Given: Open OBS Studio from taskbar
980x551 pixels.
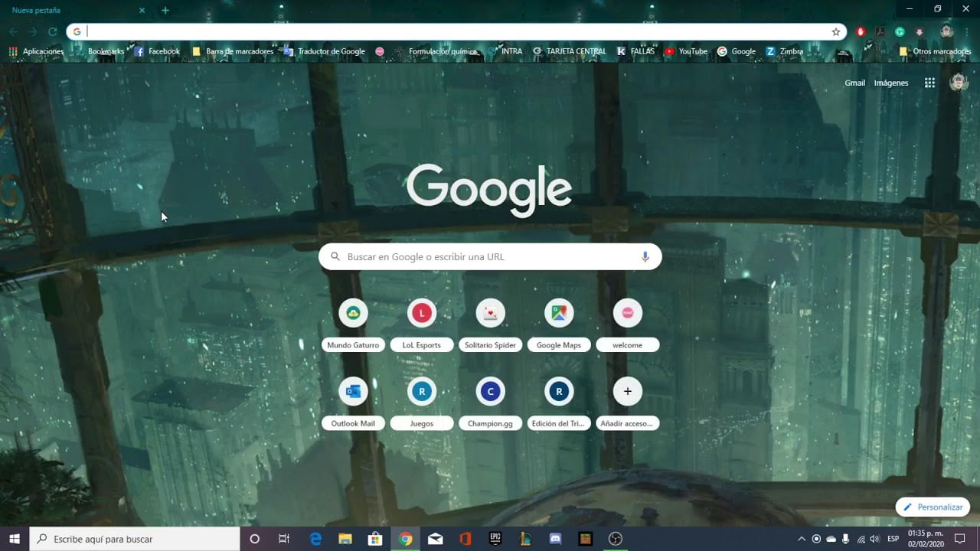Looking at the screenshot, I should [615, 539].
